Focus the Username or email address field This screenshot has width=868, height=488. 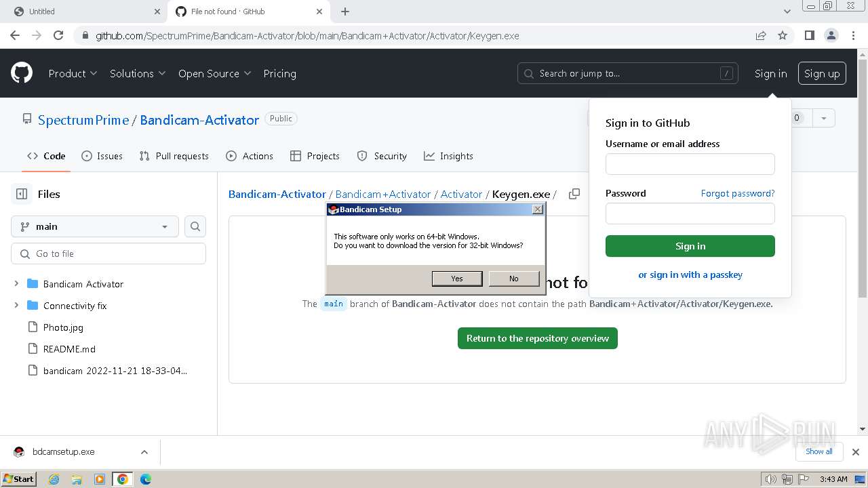point(690,164)
